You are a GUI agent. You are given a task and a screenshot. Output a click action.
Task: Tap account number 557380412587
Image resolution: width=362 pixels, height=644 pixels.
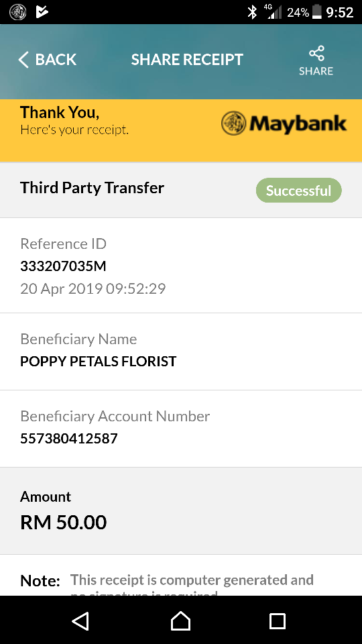point(69,439)
